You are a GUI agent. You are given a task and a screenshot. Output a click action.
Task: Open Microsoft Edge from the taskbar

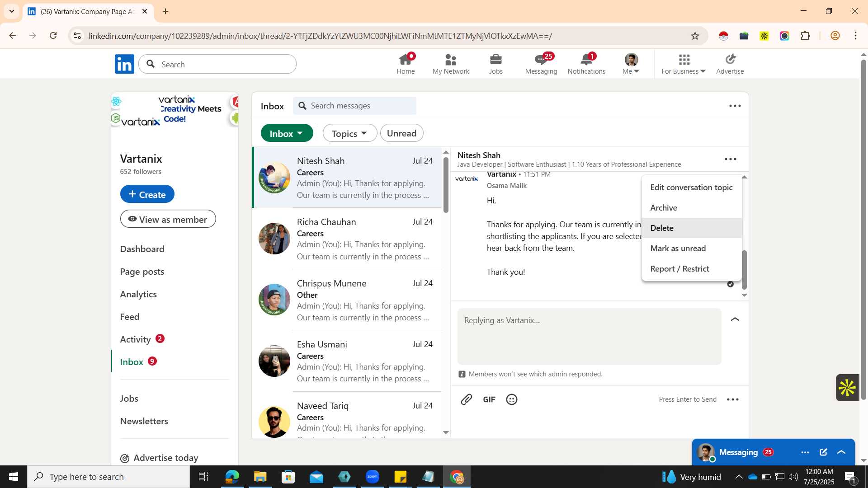pos(232,477)
